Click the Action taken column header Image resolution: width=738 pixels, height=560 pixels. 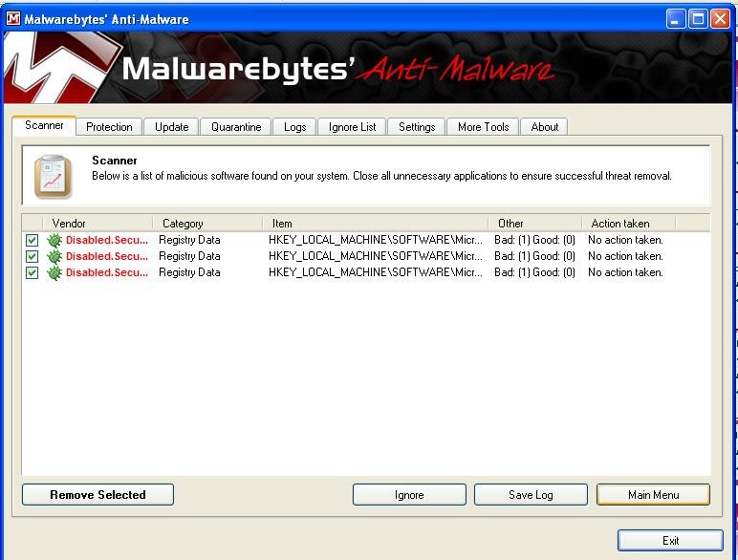tap(629, 223)
